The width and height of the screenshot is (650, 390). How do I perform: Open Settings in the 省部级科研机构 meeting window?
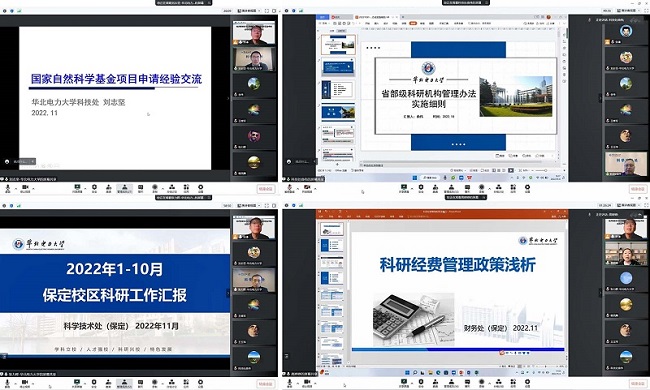[527, 189]
